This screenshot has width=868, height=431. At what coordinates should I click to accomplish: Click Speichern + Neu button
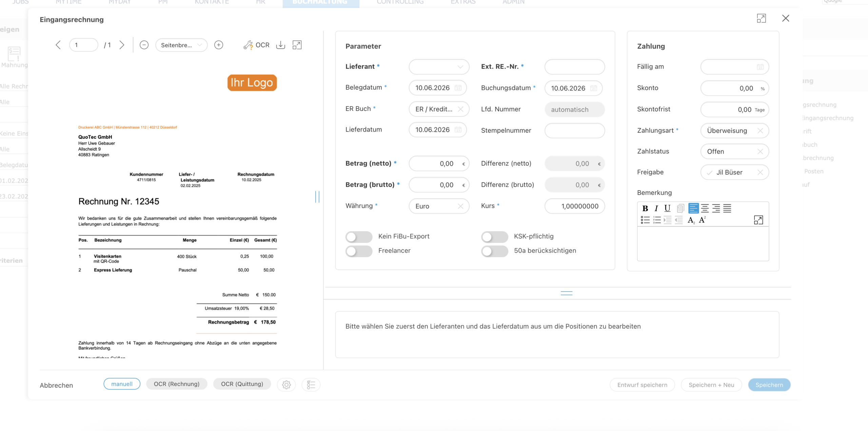tap(711, 385)
